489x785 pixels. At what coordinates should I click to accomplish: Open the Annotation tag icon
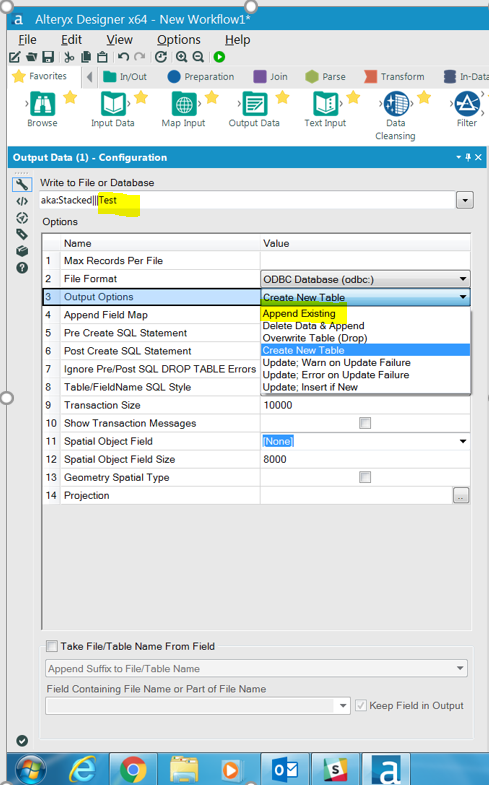tap(22, 234)
